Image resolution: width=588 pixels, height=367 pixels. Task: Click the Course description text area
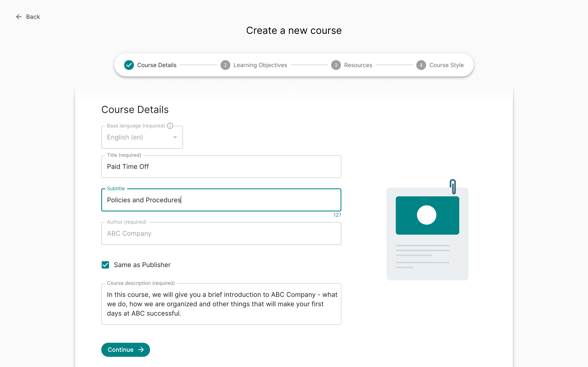(221, 304)
